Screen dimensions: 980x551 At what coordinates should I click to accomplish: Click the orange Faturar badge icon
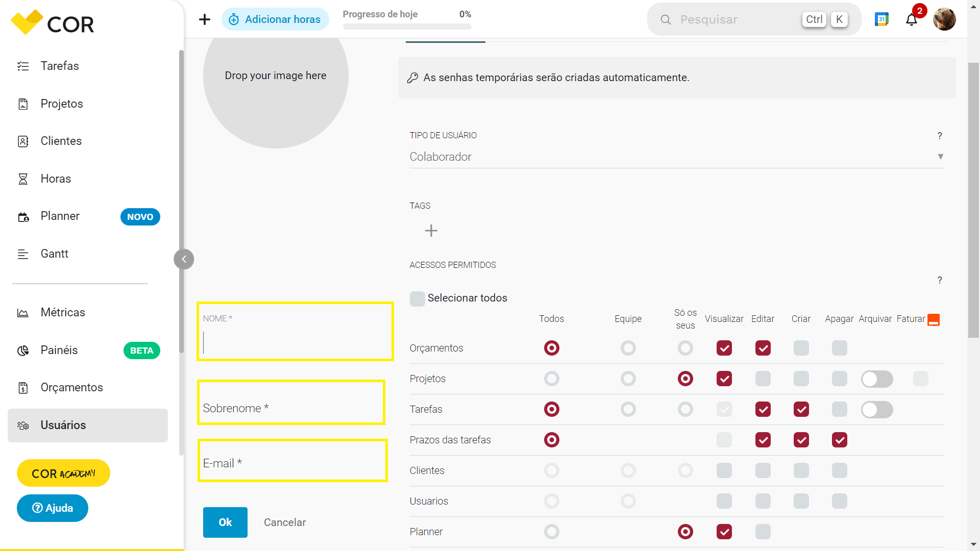(x=934, y=319)
